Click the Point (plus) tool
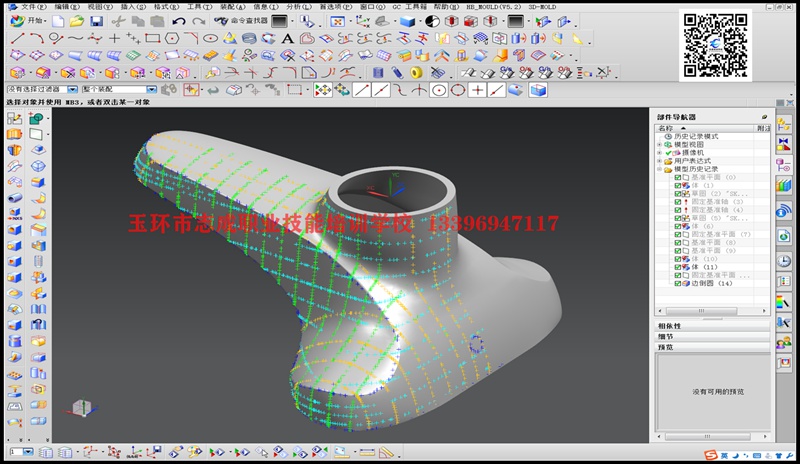The height and width of the screenshot is (464, 800). pos(114,38)
